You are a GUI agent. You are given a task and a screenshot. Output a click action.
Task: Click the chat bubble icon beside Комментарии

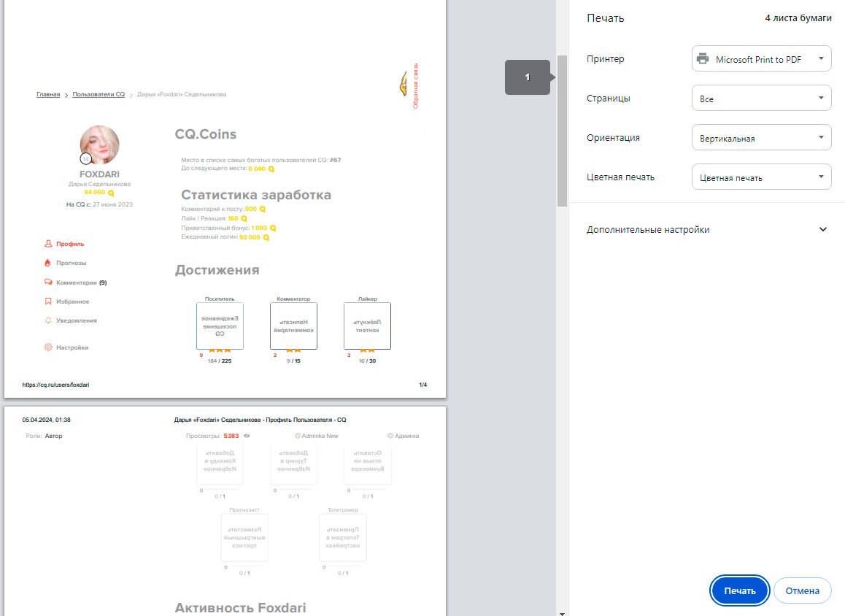(x=48, y=282)
